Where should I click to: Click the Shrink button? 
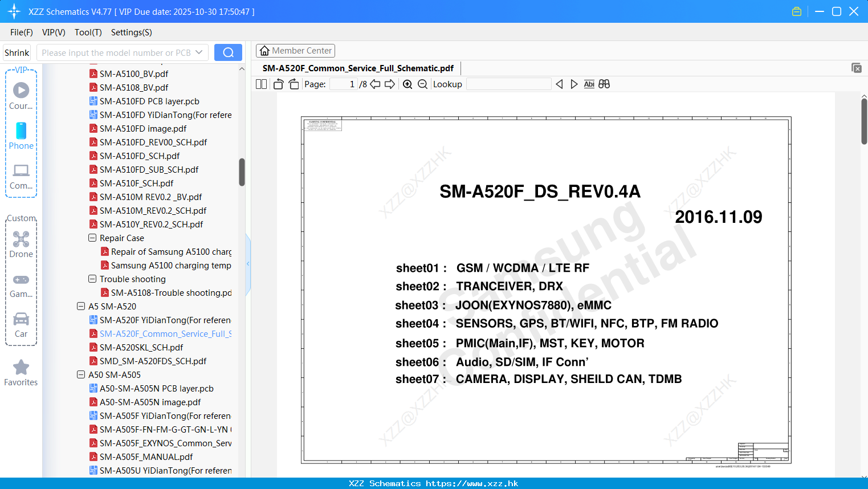17,52
